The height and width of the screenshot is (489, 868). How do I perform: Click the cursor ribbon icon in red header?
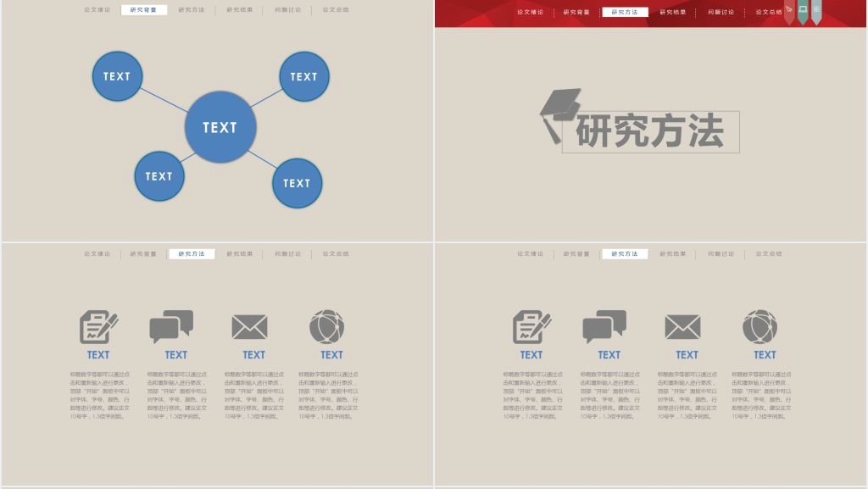pos(789,11)
